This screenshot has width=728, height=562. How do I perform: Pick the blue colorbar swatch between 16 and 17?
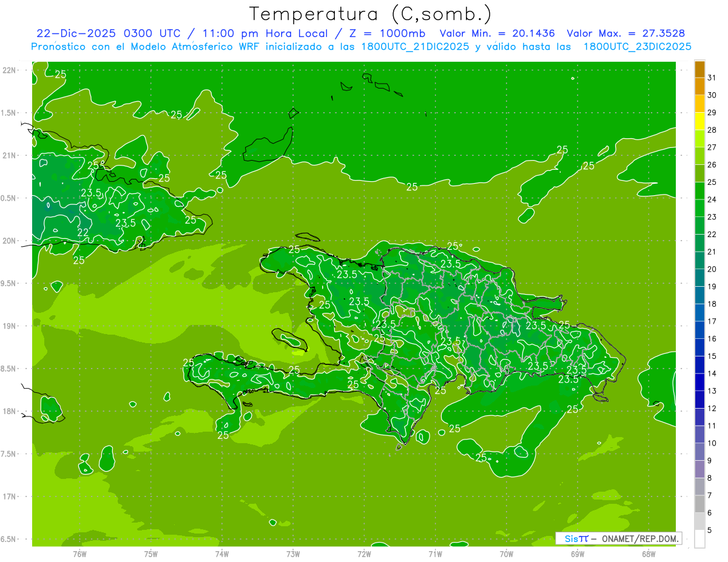699,330
